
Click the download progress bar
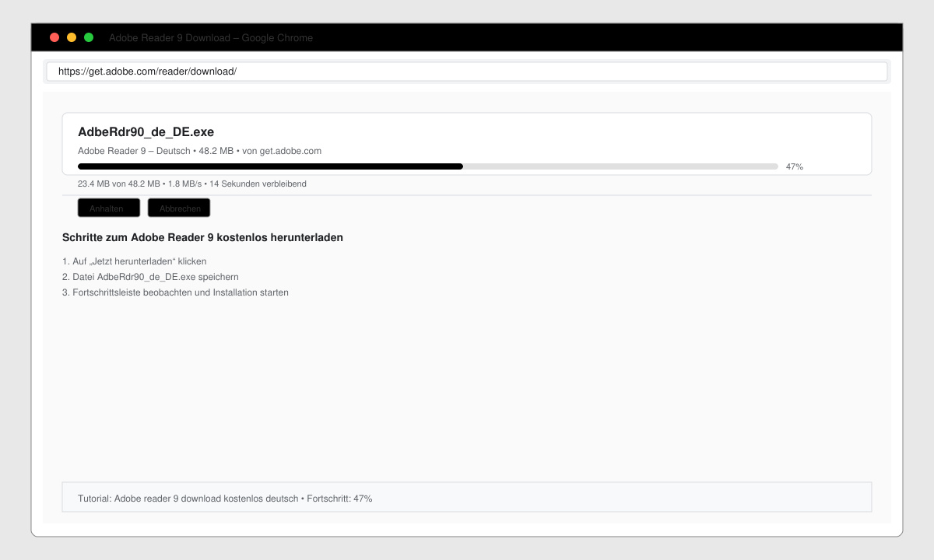point(428,166)
